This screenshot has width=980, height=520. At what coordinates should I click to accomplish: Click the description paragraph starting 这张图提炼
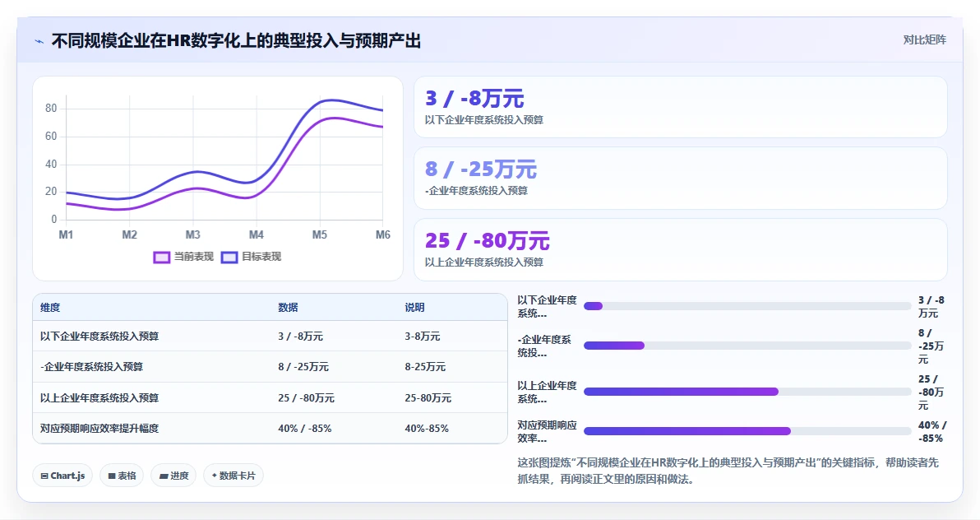[728, 471]
